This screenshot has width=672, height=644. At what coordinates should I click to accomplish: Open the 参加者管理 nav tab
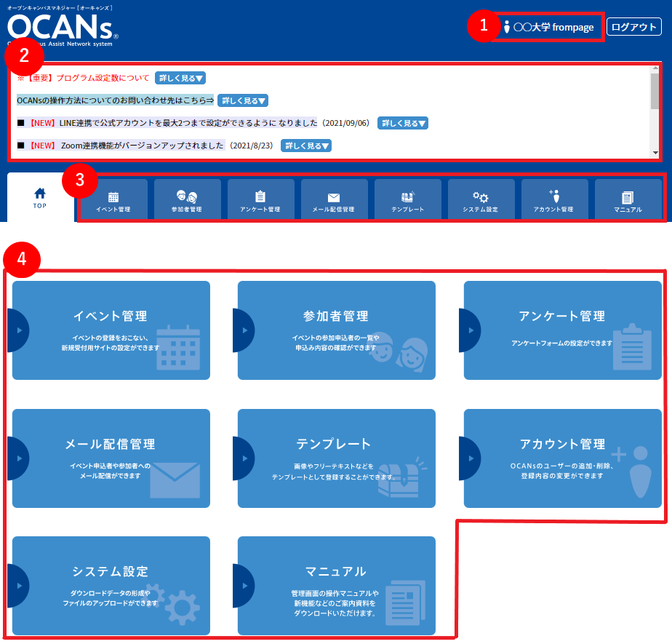(188, 200)
